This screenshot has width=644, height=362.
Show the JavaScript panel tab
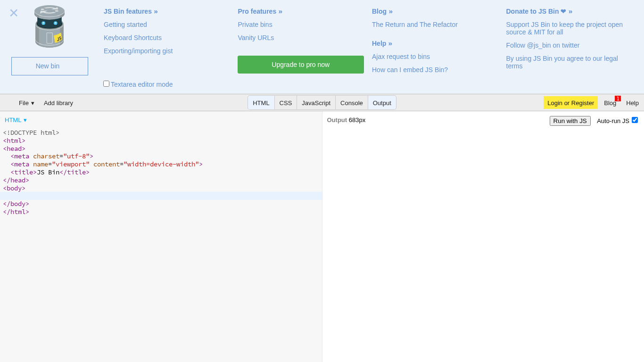pos(316,103)
